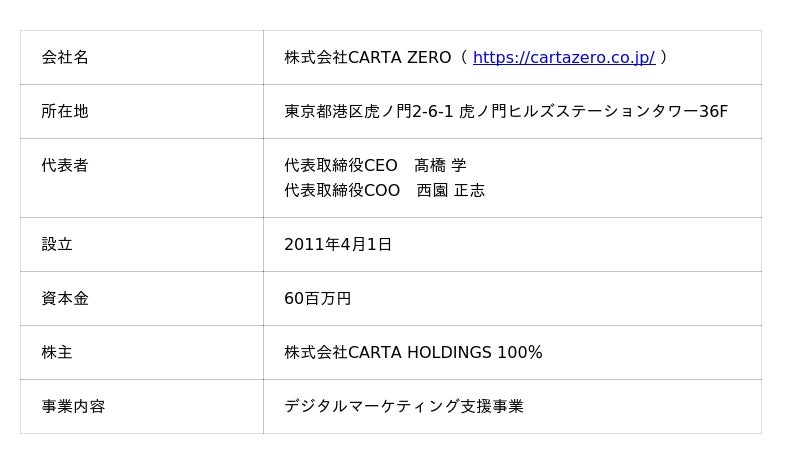Click the 代表者 row label
This screenshot has height=464, width=800.
[x=65, y=166]
